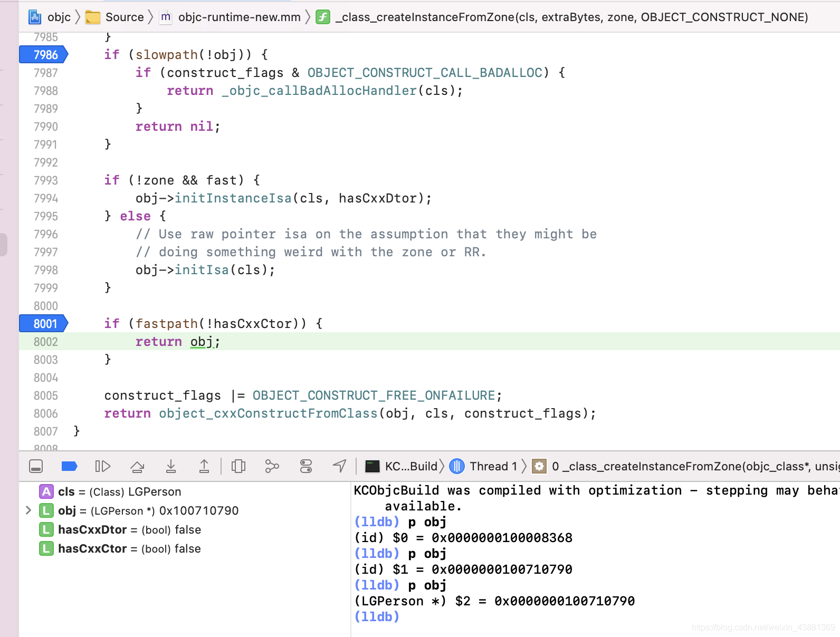Select the cls variable row
Viewport: 840px width, 637px height.
185,491
